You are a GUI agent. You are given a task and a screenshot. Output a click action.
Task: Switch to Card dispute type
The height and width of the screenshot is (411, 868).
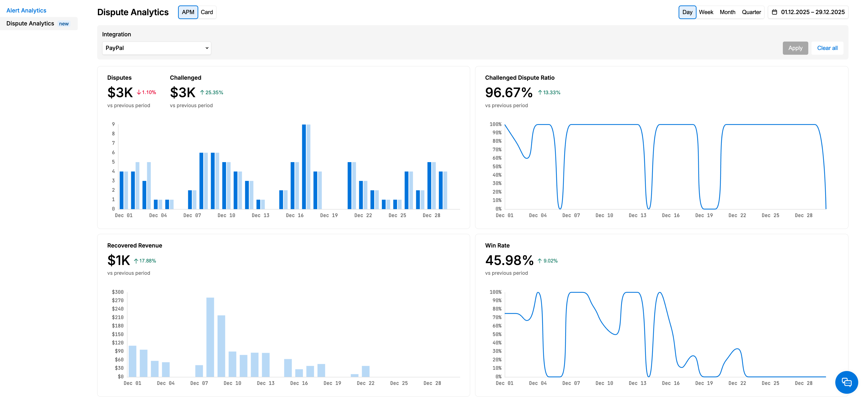click(207, 12)
